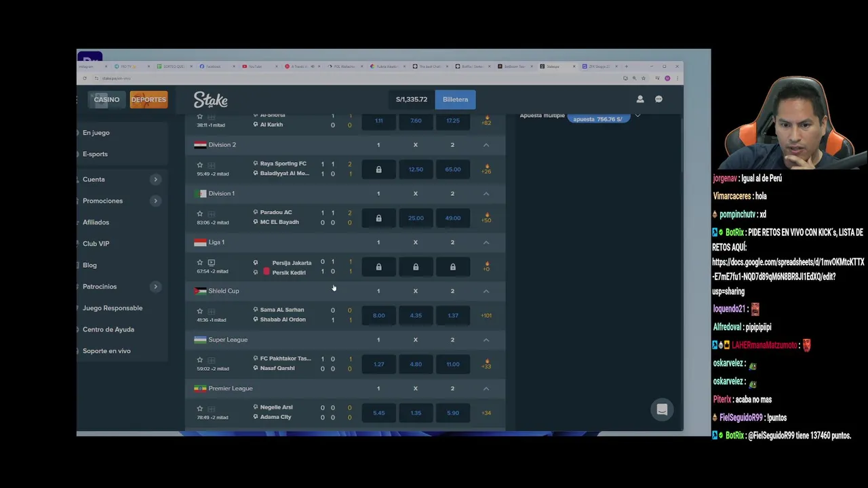Open +82 more markets for Al Karkh match

[x=486, y=121]
